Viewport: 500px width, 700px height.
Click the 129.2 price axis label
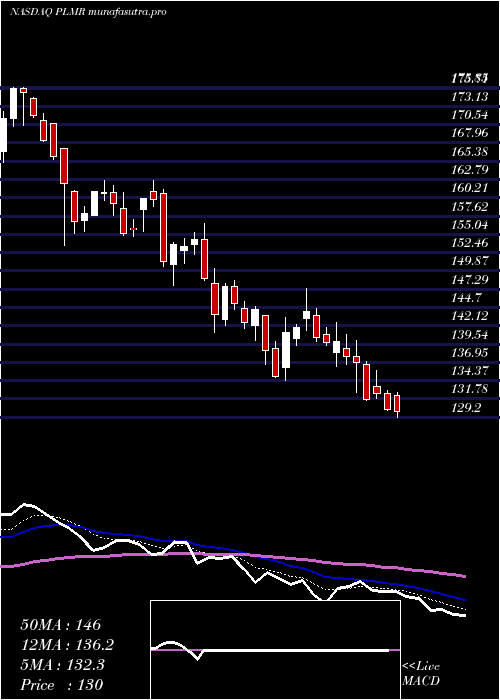click(x=467, y=408)
